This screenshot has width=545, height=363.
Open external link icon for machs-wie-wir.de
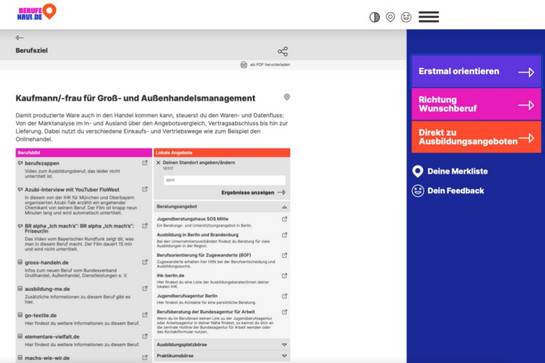click(145, 357)
